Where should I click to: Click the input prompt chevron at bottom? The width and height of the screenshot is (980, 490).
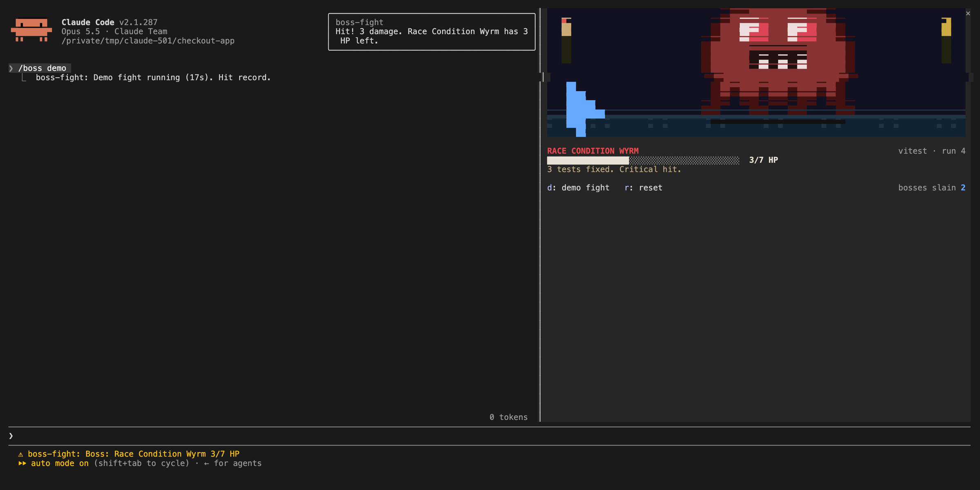point(11,436)
